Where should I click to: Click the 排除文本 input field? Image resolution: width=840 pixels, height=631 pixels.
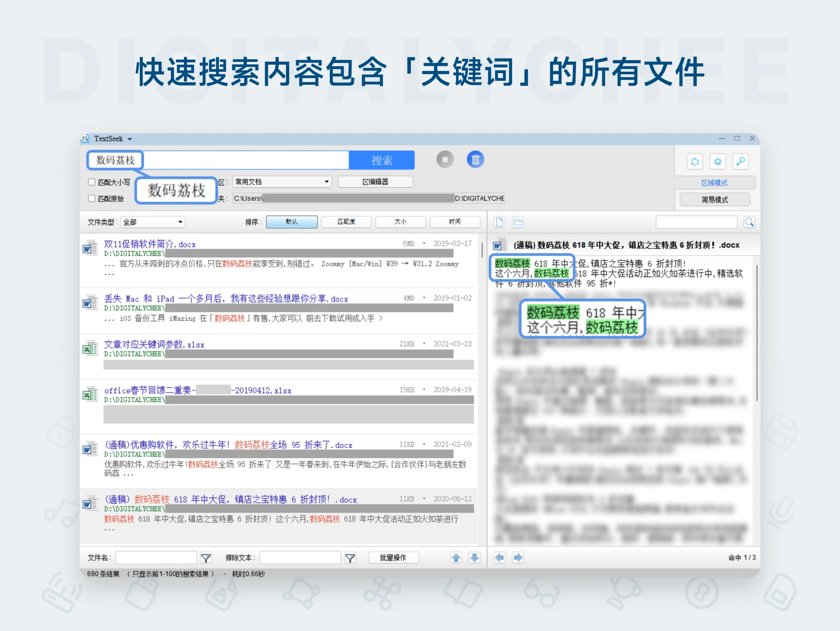pos(300,557)
